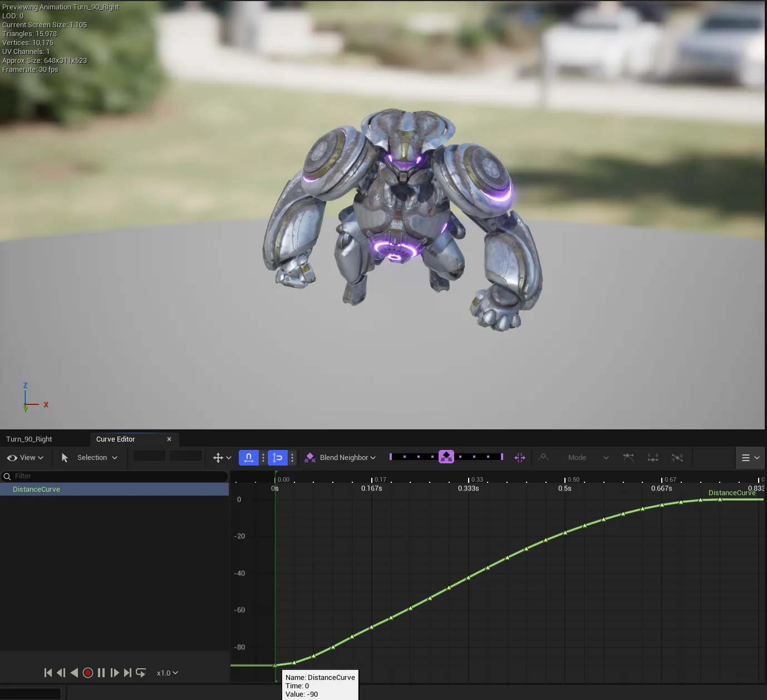Expand the Blend Neighbor menu
Screen dimensions: 767x700
pyautogui.click(x=340, y=458)
